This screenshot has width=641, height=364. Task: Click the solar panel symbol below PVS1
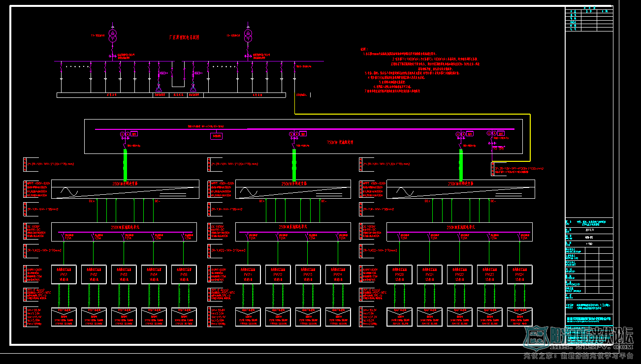coord(64,317)
